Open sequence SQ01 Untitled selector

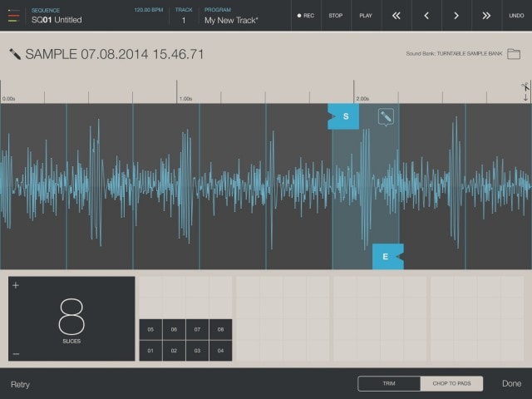57,16
